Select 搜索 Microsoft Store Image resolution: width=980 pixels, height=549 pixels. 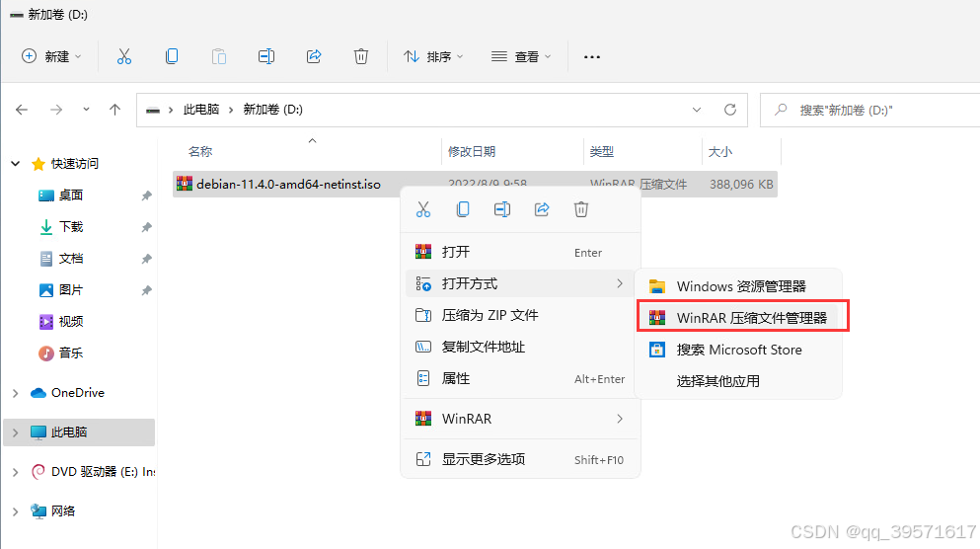[738, 350]
